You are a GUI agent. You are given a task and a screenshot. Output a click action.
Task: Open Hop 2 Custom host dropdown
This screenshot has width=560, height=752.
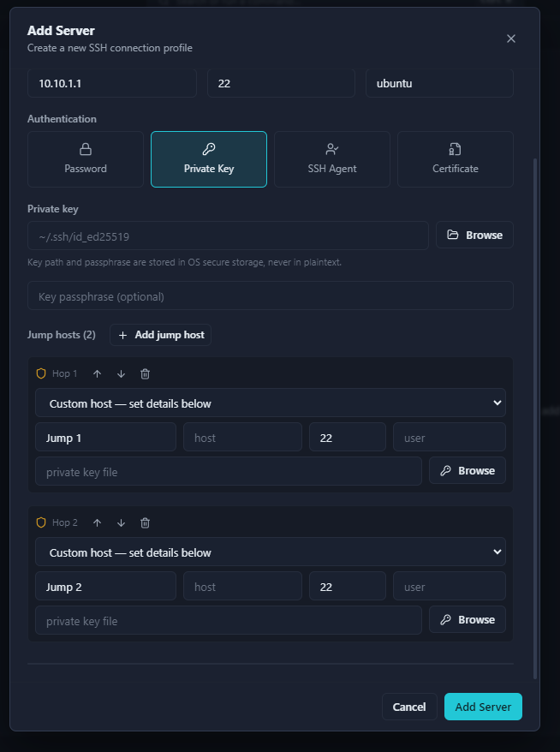click(271, 552)
